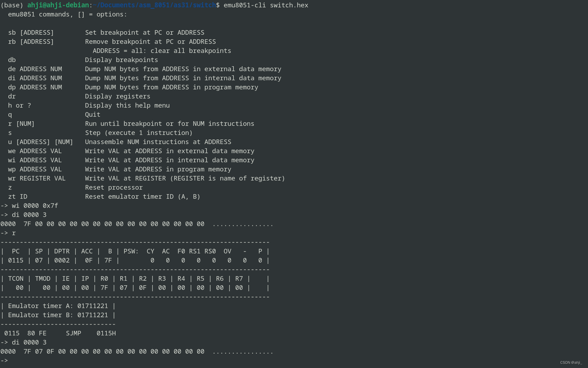588x368 pixels.
Task: Click the 'di ADDRESS NUM' command entry
Action: tap(35, 78)
